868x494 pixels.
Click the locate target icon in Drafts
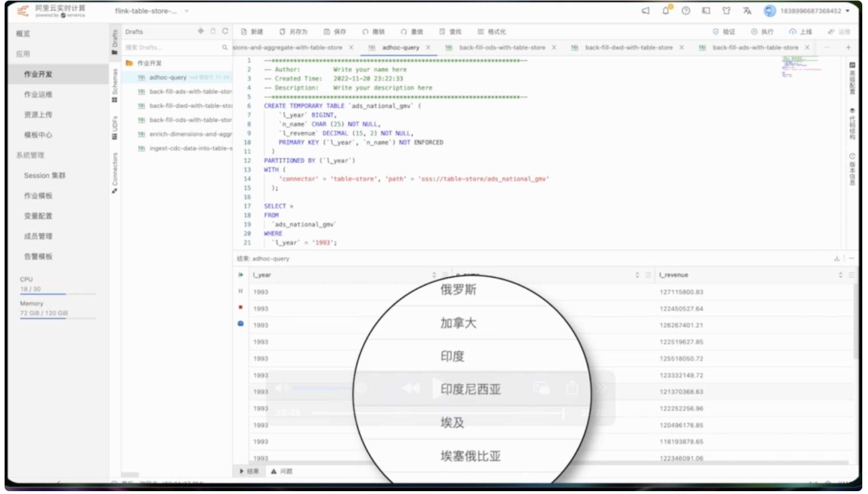pyautogui.click(x=201, y=31)
